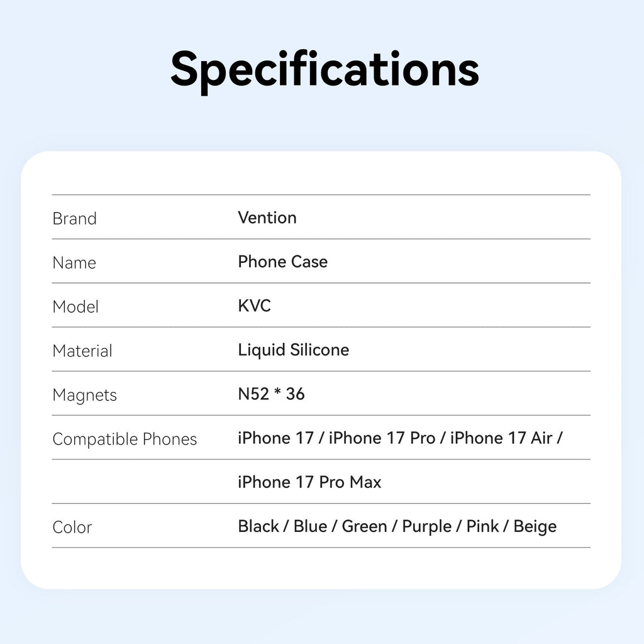Click the word "Black" in colors

(258, 526)
